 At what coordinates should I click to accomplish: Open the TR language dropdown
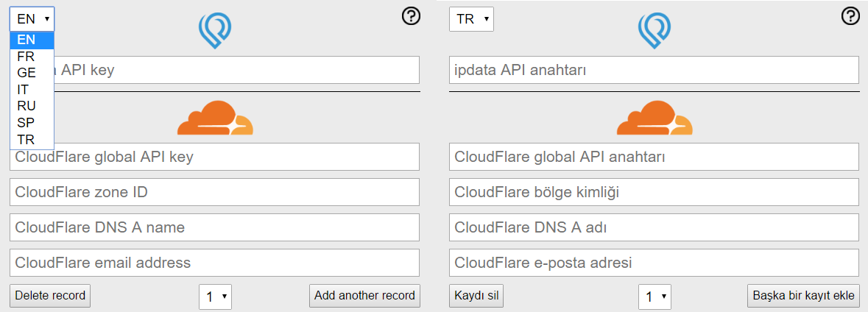(x=471, y=19)
